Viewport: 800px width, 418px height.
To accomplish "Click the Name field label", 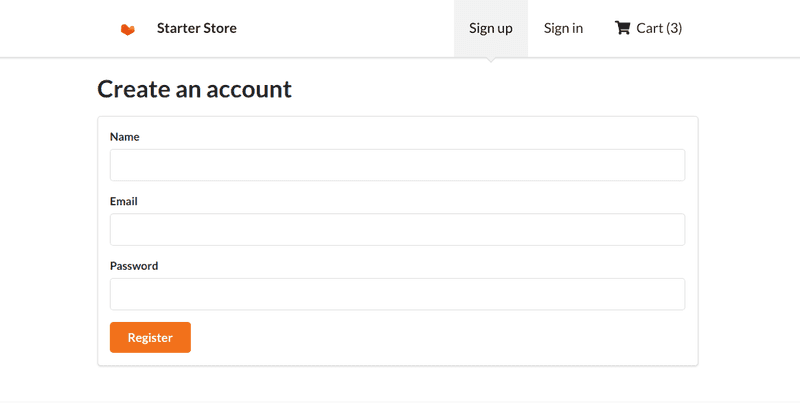I will coord(124,137).
